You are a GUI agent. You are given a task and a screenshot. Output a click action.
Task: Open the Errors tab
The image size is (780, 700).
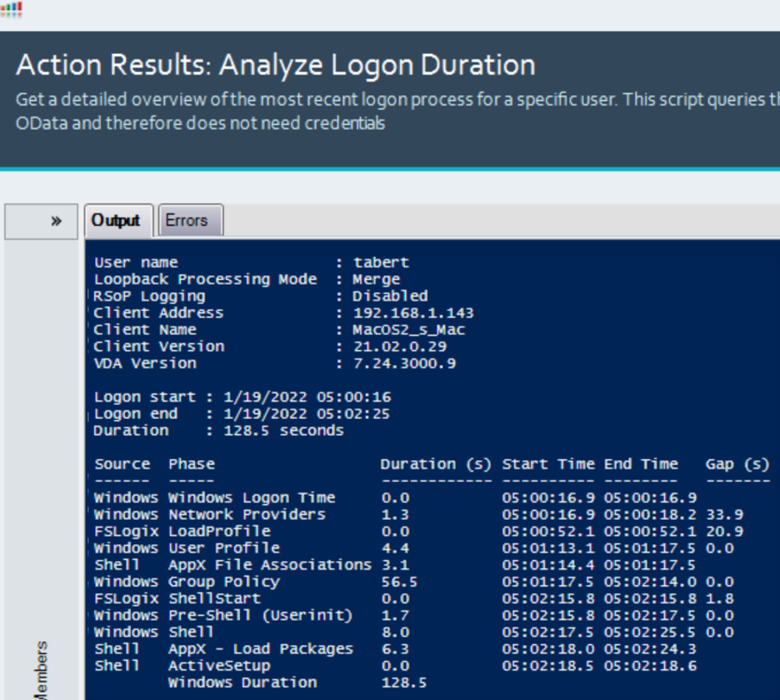pyautogui.click(x=191, y=220)
